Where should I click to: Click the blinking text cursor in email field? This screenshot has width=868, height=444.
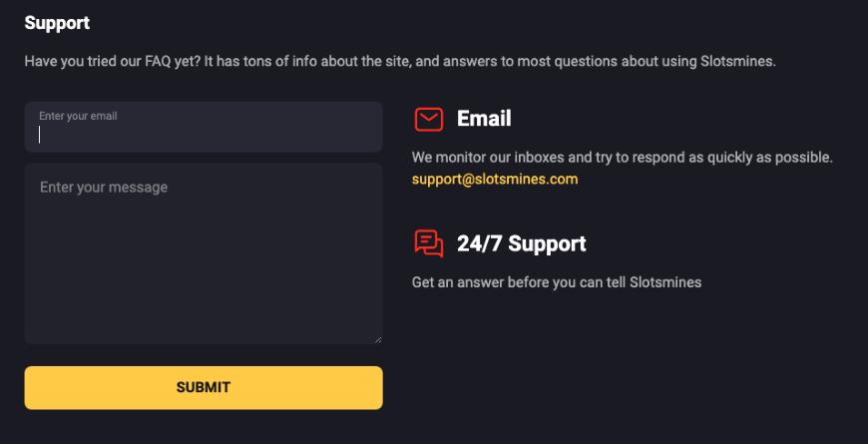tap(39, 134)
